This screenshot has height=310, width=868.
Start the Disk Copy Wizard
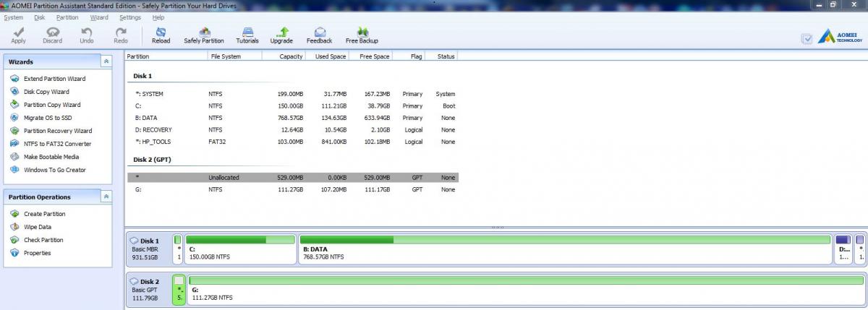pyautogui.click(x=46, y=92)
